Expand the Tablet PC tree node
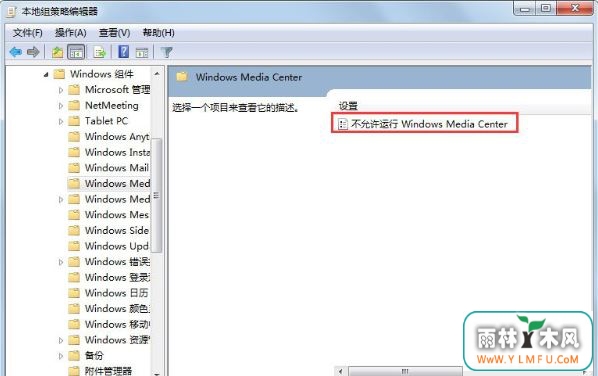Screen dimensions: 598x376 pyautogui.click(x=61, y=121)
